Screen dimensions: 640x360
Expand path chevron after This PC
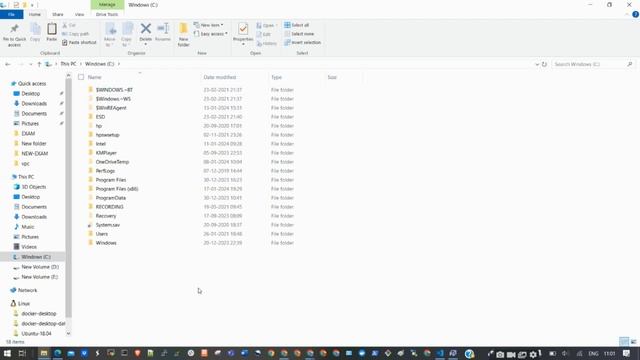[80, 64]
